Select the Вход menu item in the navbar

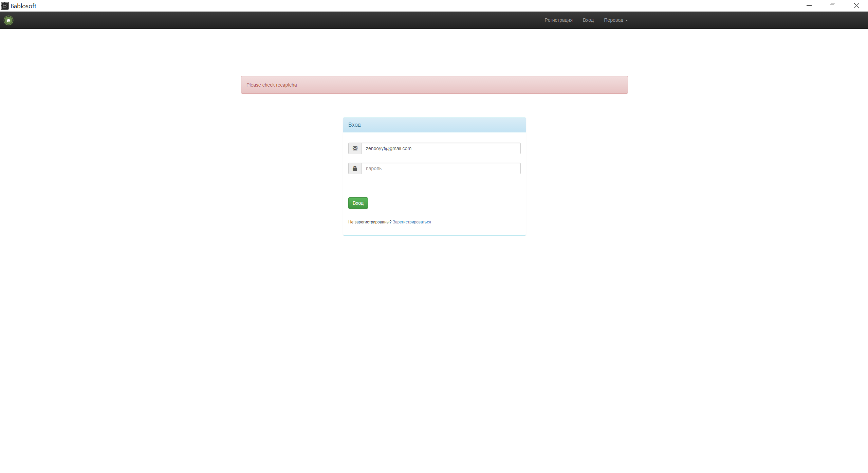tap(588, 20)
